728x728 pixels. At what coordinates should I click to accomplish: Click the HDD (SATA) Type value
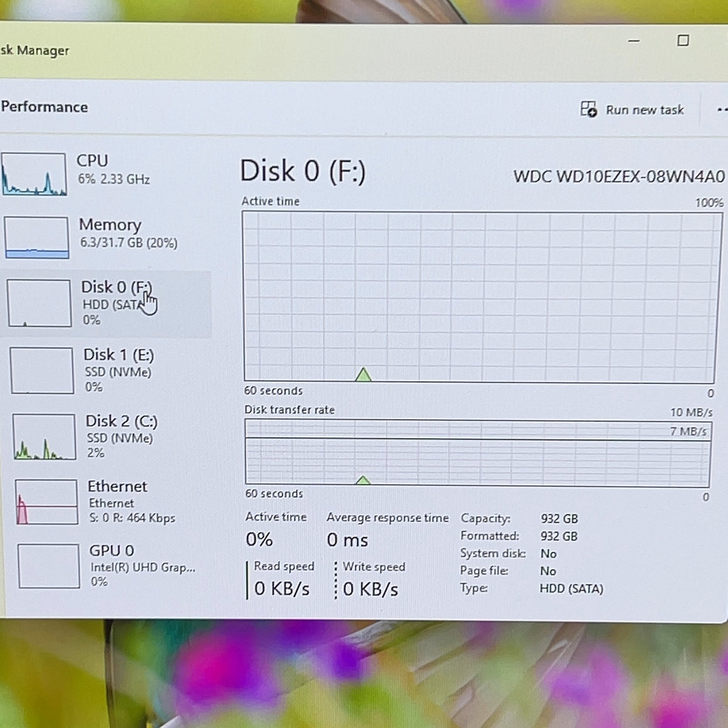571,588
